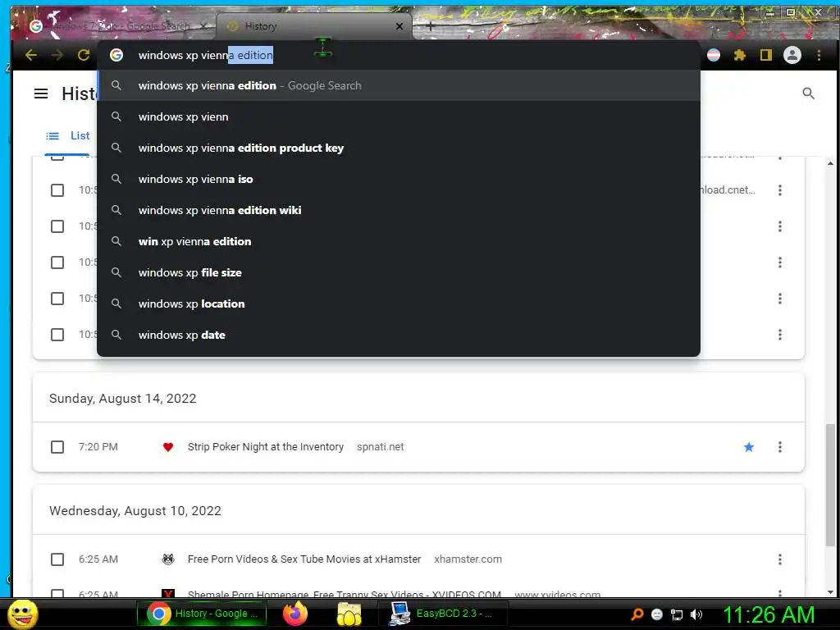The height and width of the screenshot is (630, 840).
Task: Click the scrollbar up arrow
Action: click(830, 163)
